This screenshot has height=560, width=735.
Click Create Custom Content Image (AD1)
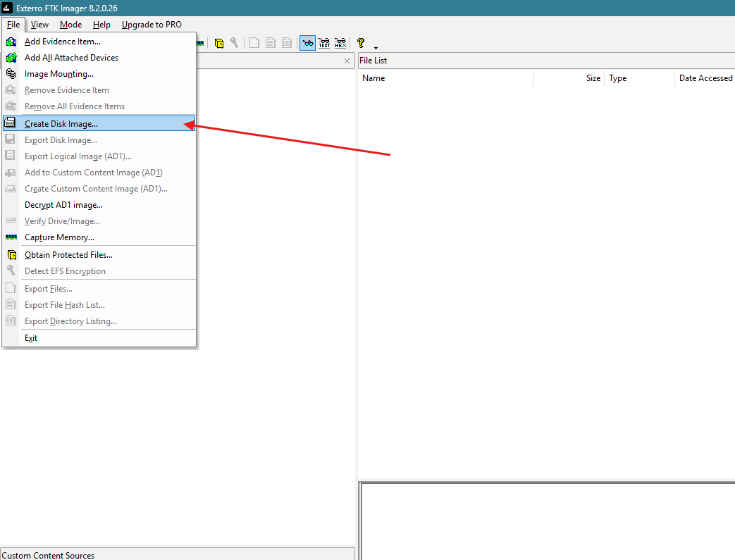tap(99, 189)
